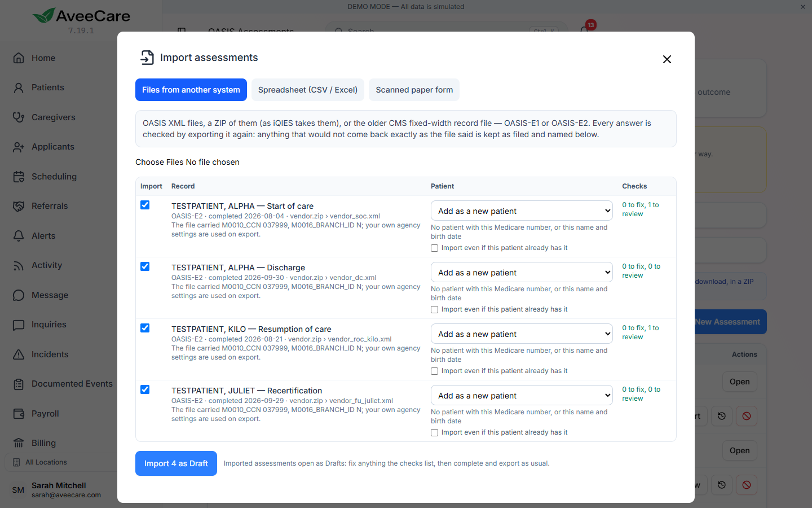Click the 'TESTPATIENT, KILO — Resumption of care' title
Viewport: 812px width, 508px height.
(x=251, y=329)
